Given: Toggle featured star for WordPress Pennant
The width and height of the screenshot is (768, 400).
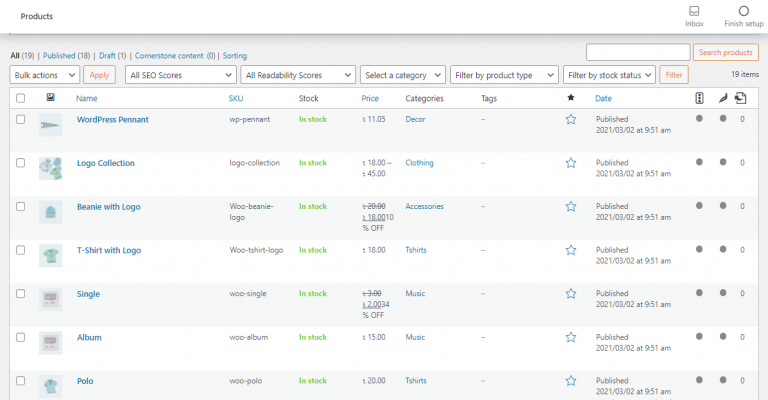Looking at the screenshot, I should [x=571, y=119].
